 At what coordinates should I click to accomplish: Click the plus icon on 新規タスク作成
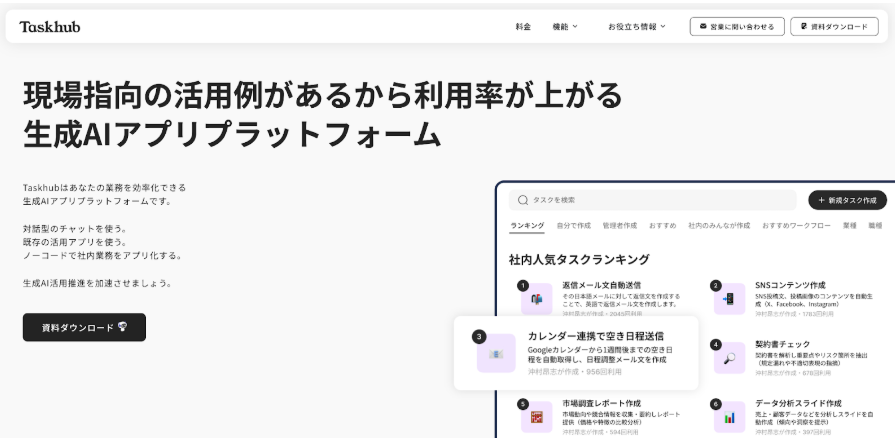pos(821,200)
